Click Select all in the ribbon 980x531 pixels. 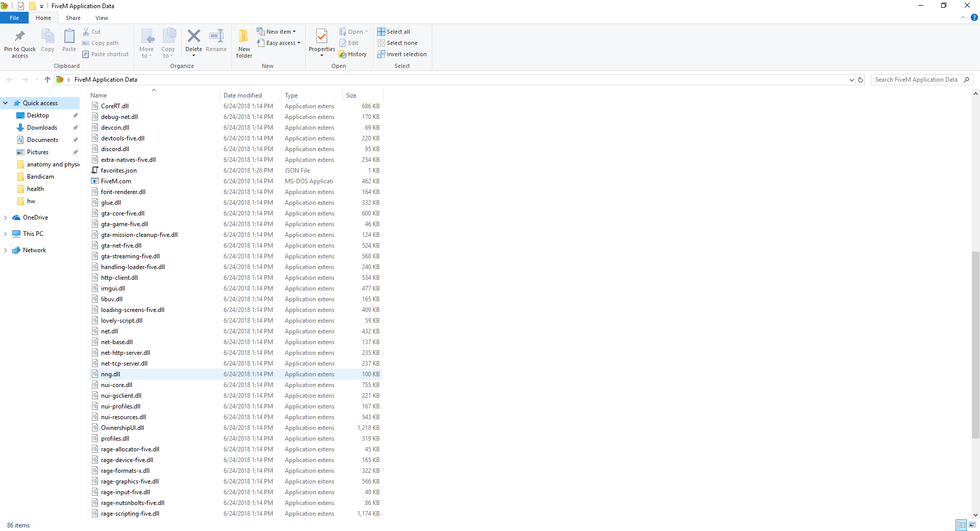(394, 32)
